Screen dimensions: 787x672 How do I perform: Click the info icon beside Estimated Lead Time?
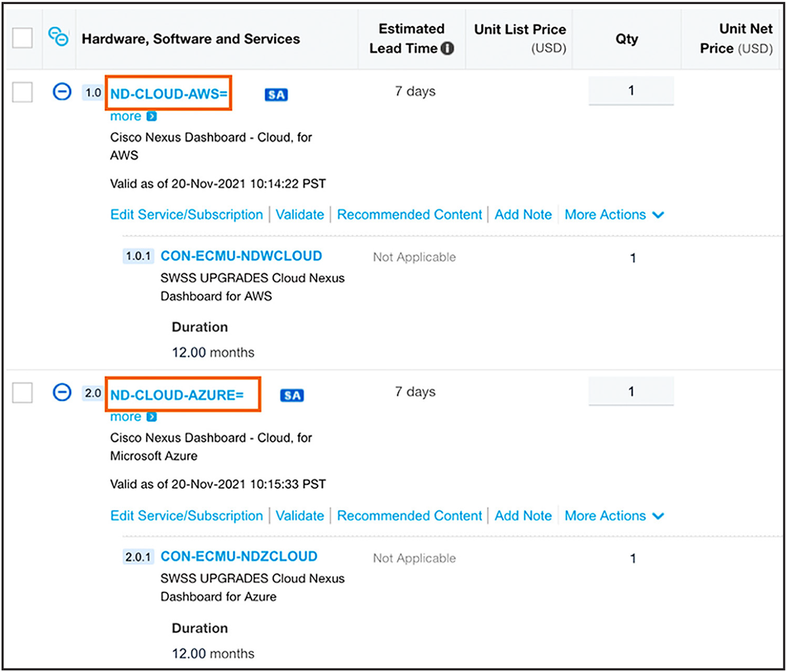click(x=447, y=49)
